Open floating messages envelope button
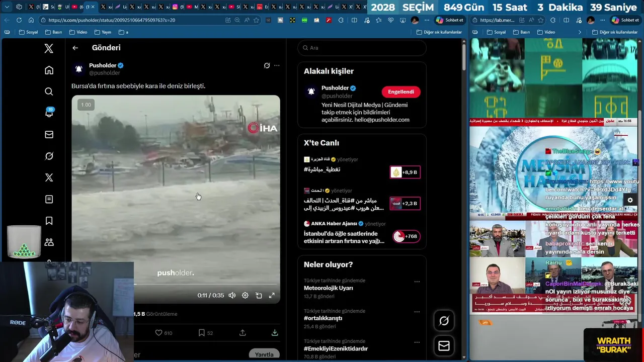 [444, 346]
